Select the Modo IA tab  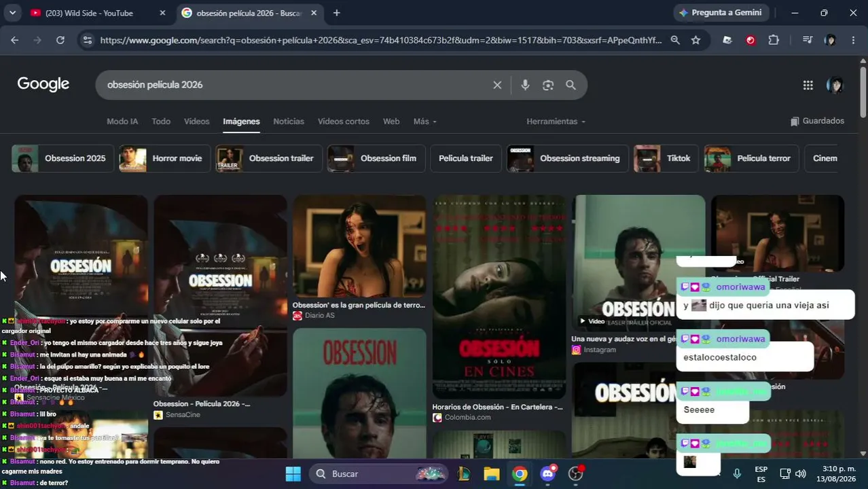[122, 122]
